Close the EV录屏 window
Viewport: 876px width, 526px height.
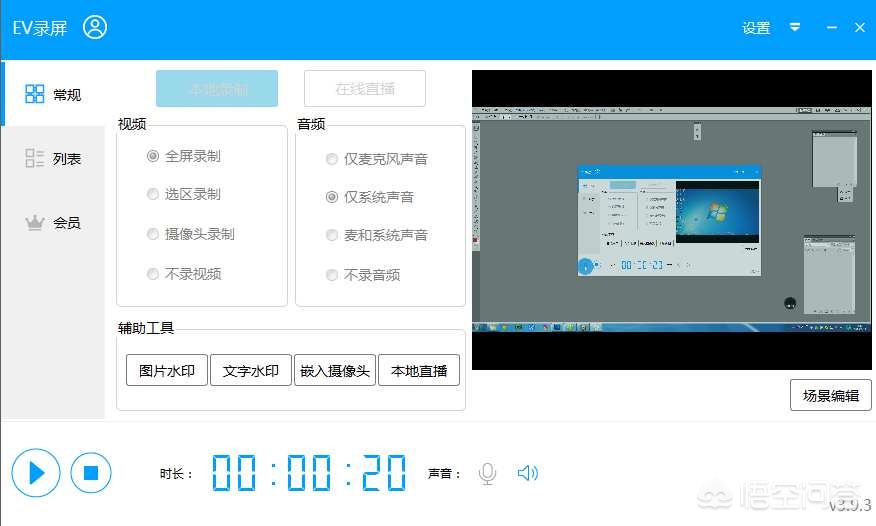[x=860, y=27]
